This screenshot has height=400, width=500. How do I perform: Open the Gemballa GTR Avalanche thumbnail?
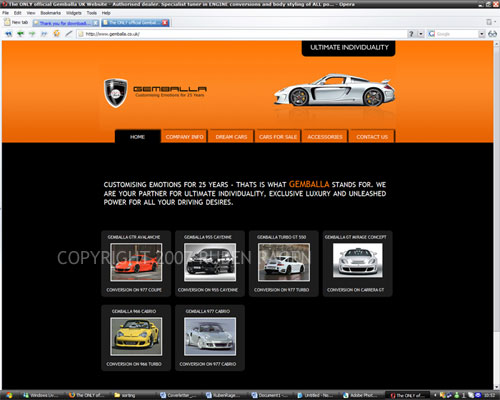[x=136, y=262]
